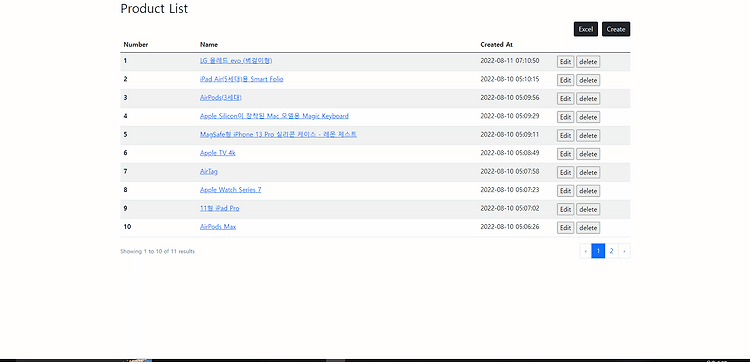Image resolution: width=750 pixels, height=362 pixels.
Task: Open the iPad Air Smart Folio link
Action: [242, 79]
